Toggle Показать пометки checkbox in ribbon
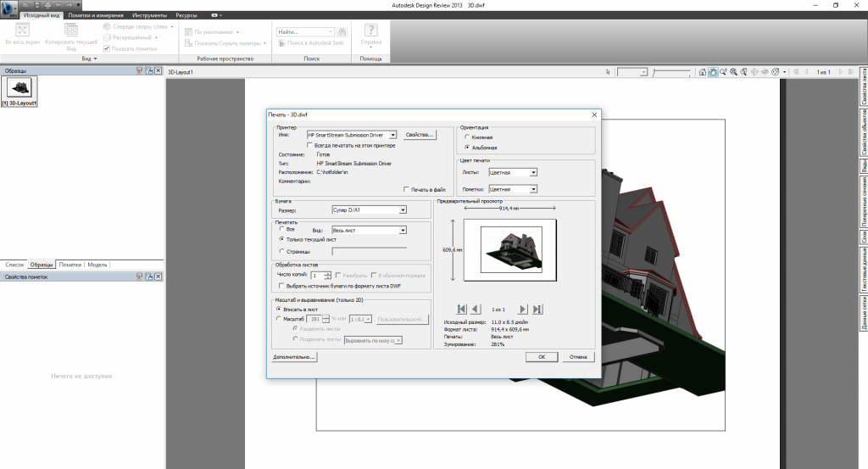Image resolution: width=868 pixels, height=469 pixels. click(x=107, y=48)
